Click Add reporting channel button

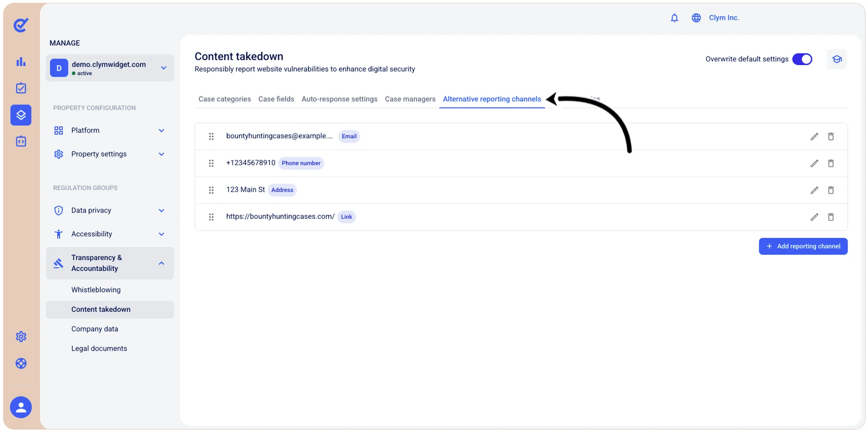pyautogui.click(x=803, y=247)
